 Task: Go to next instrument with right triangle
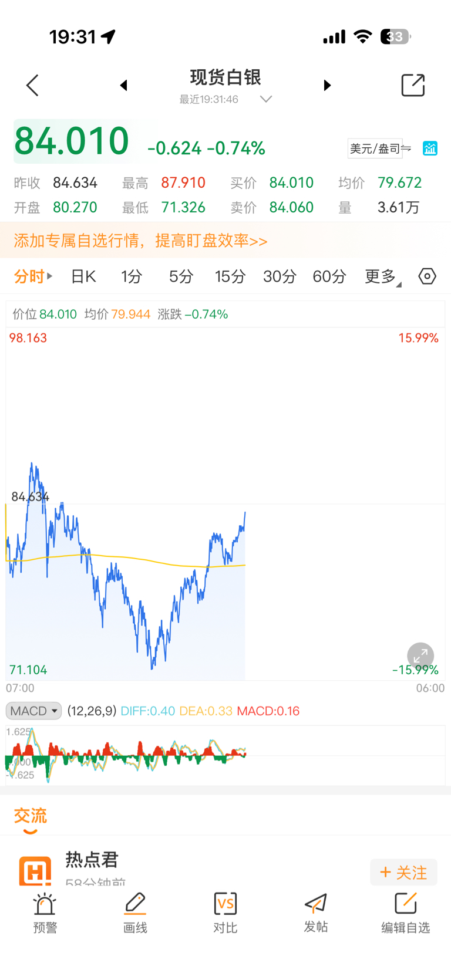[327, 86]
